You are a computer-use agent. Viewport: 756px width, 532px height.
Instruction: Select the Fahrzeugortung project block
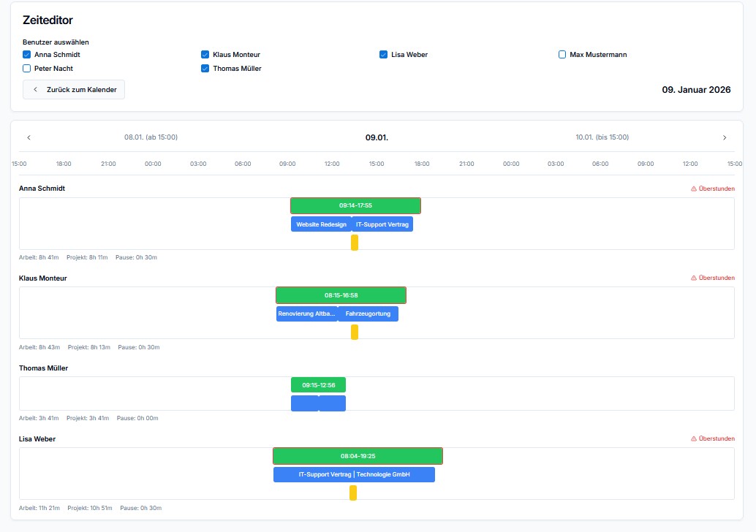coord(368,313)
